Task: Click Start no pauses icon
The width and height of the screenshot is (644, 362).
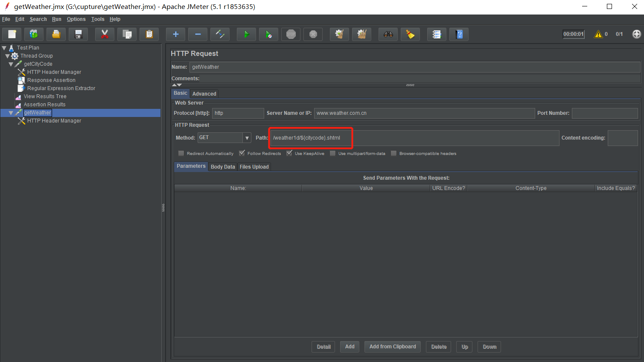Action: (x=268, y=34)
